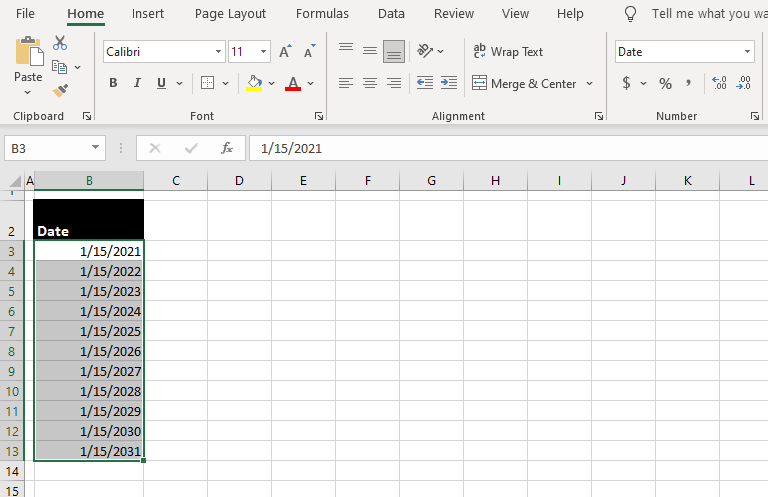Expand the Copy options arrow
The image size is (768, 497).
point(77,67)
